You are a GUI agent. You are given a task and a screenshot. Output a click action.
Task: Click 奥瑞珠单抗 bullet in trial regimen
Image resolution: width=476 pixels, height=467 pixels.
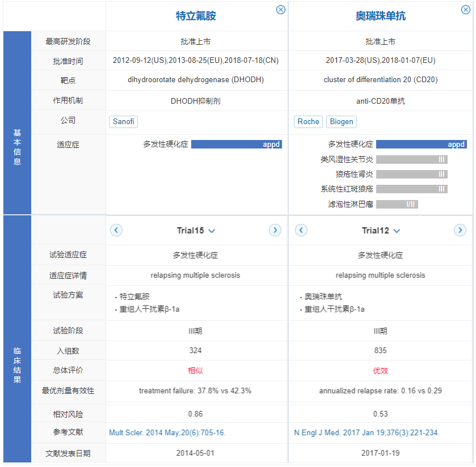click(323, 296)
